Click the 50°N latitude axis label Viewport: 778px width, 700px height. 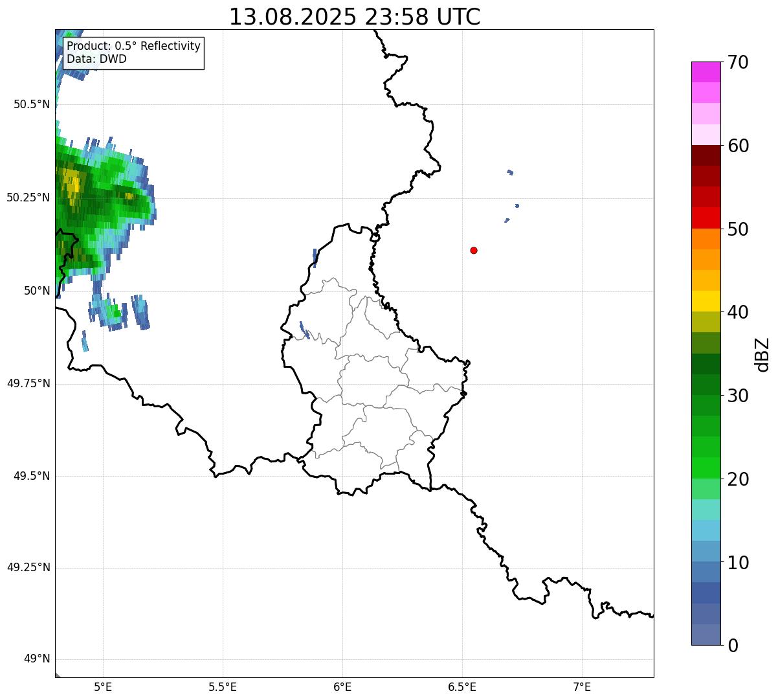click(38, 291)
